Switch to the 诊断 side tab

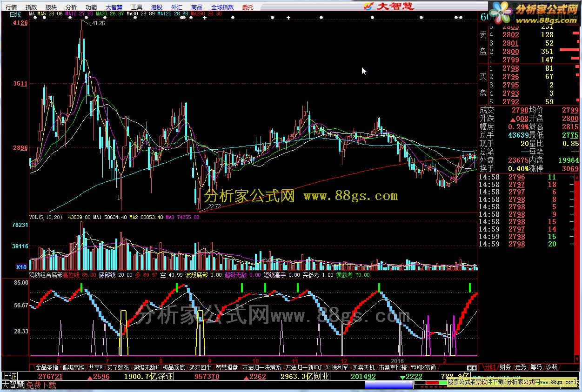pyautogui.click(x=551, y=367)
